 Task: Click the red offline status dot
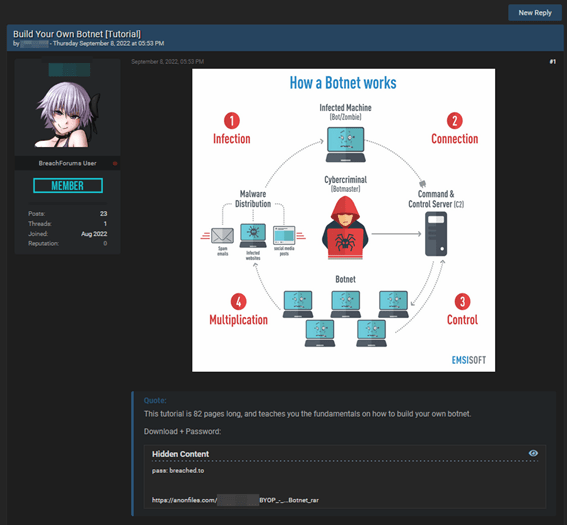click(115, 163)
